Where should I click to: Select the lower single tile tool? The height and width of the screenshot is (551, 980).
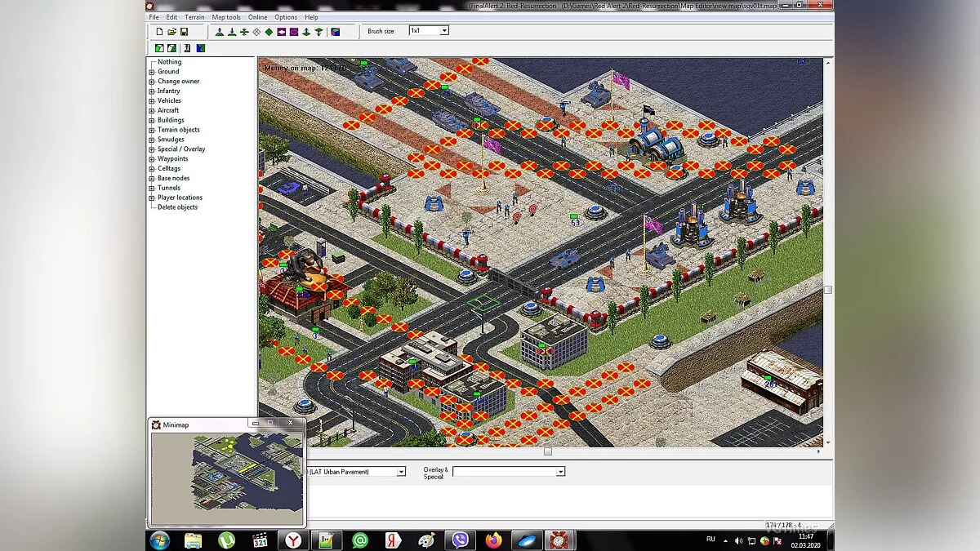pos(318,32)
